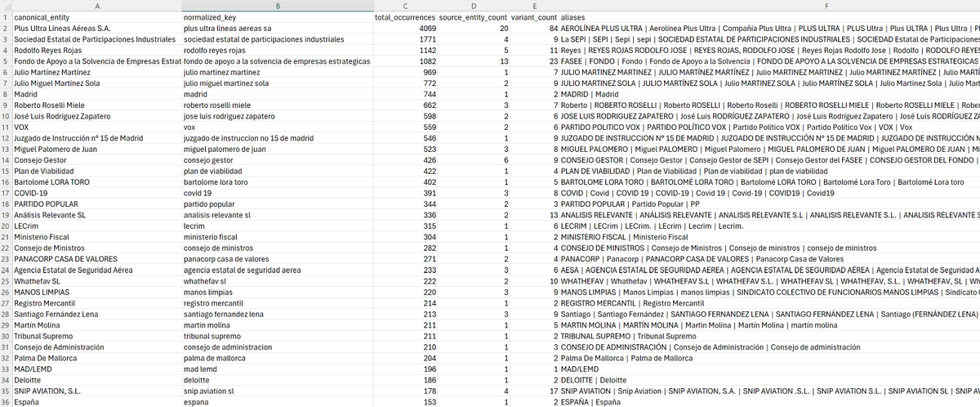Select column C header
Viewport: 980px width, 407px height.
coord(404,6)
